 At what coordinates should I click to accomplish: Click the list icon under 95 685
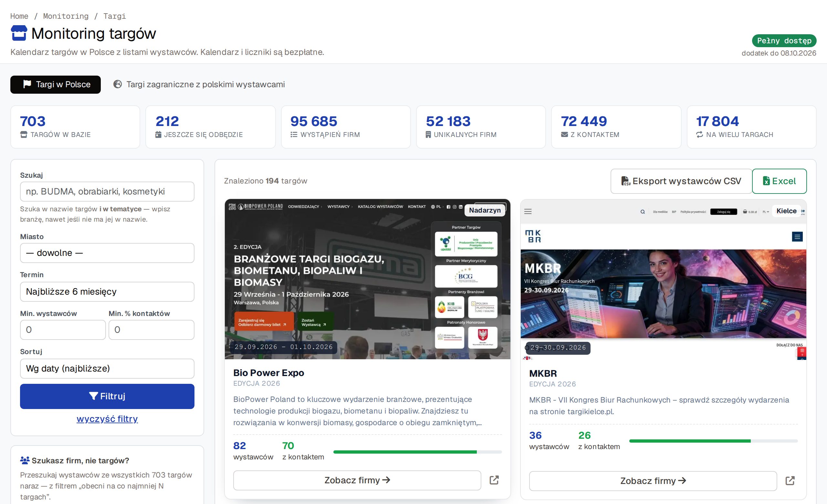tap(294, 134)
